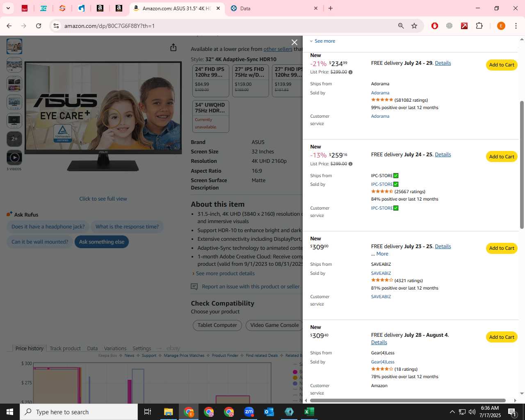The image size is (525, 420).
Task: Add the IPC-STORE $259.16 offer to cart
Action: point(502,157)
